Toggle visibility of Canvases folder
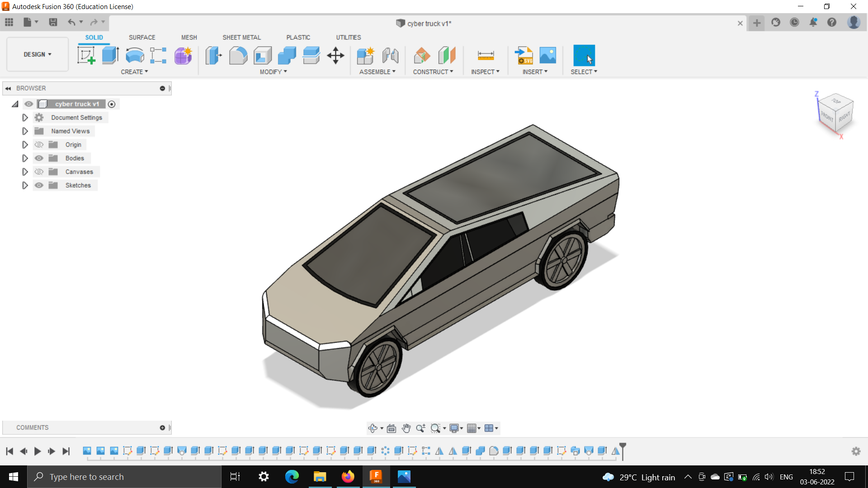Screen dimensions: 868x488 click(x=39, y=172)
